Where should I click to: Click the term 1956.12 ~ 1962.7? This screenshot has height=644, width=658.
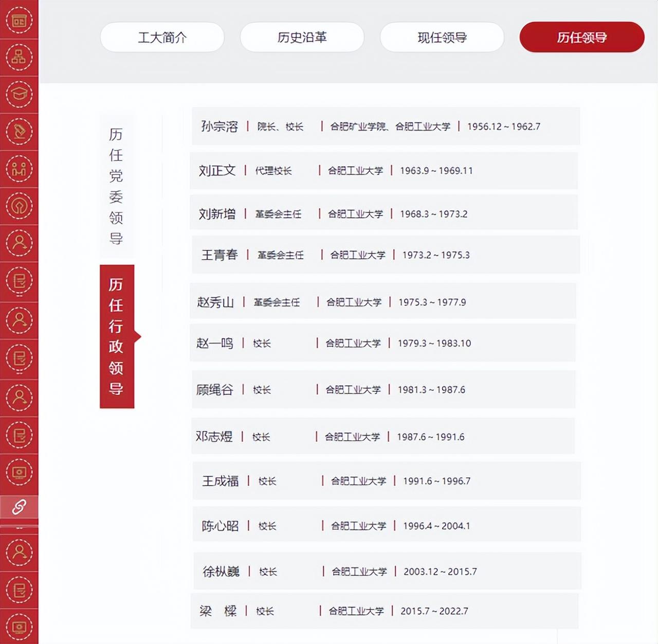(x=504, y=127)
